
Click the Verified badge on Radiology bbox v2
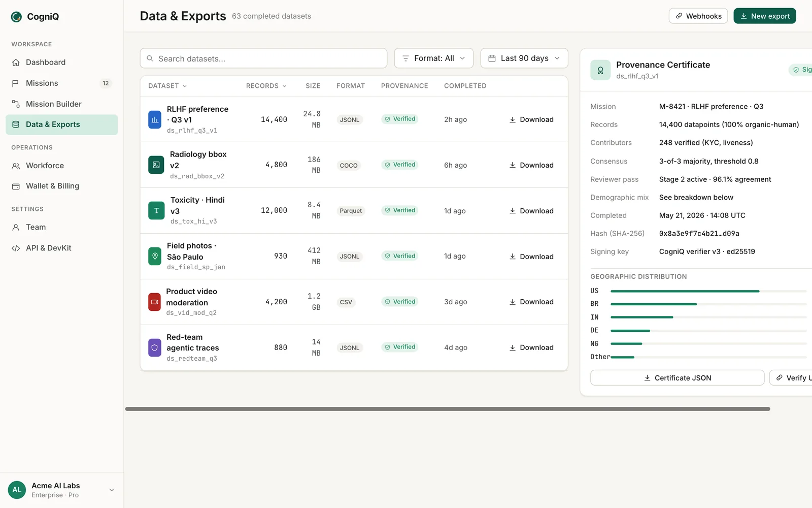click(400, 165)
